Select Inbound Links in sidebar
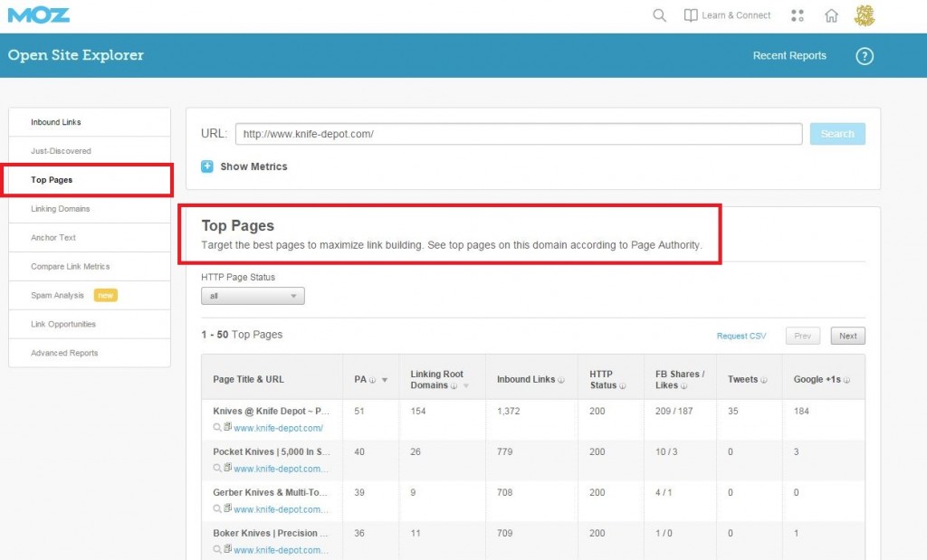 [56, 122]
